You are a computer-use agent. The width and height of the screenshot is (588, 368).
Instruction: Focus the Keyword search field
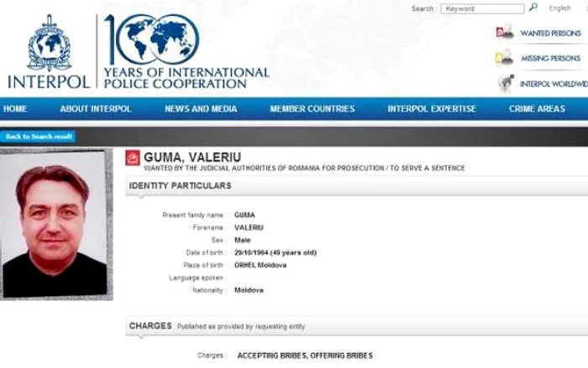tap(482, 8)
